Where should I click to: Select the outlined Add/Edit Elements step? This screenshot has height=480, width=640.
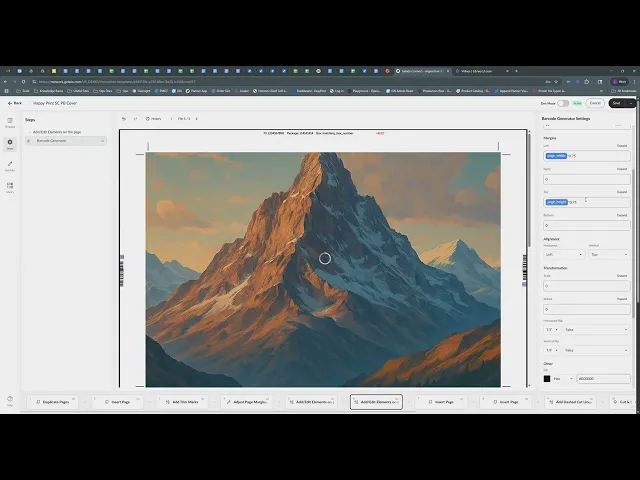click(376, 402)
